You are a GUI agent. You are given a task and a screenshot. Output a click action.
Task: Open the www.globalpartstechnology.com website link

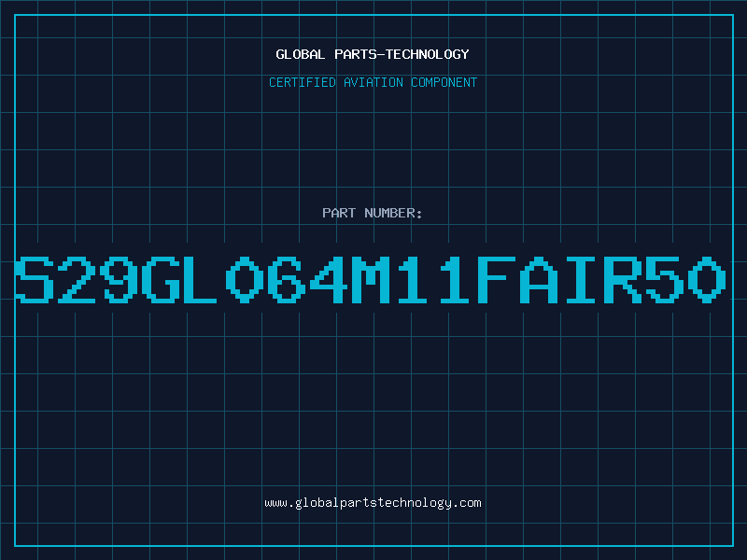(373, 503)
